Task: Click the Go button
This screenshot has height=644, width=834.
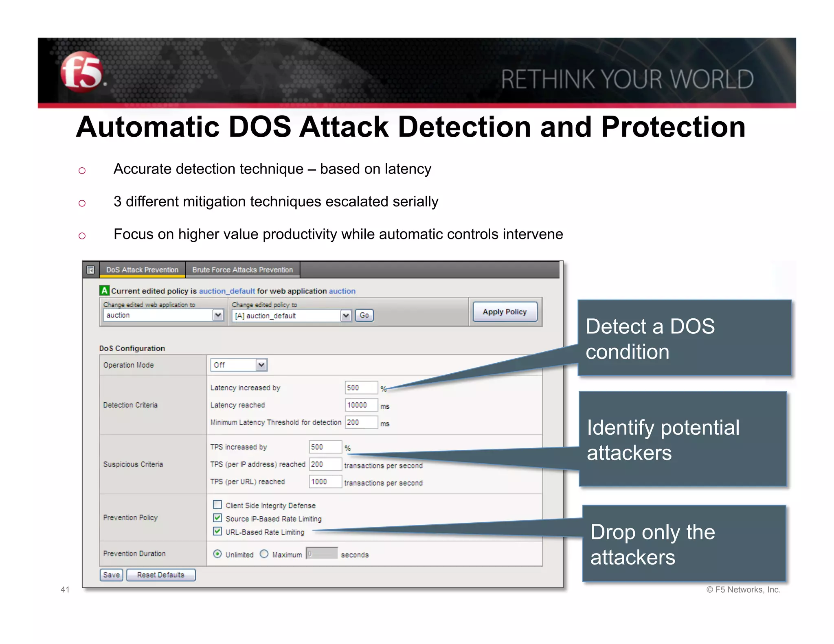Action: point(364,315)
